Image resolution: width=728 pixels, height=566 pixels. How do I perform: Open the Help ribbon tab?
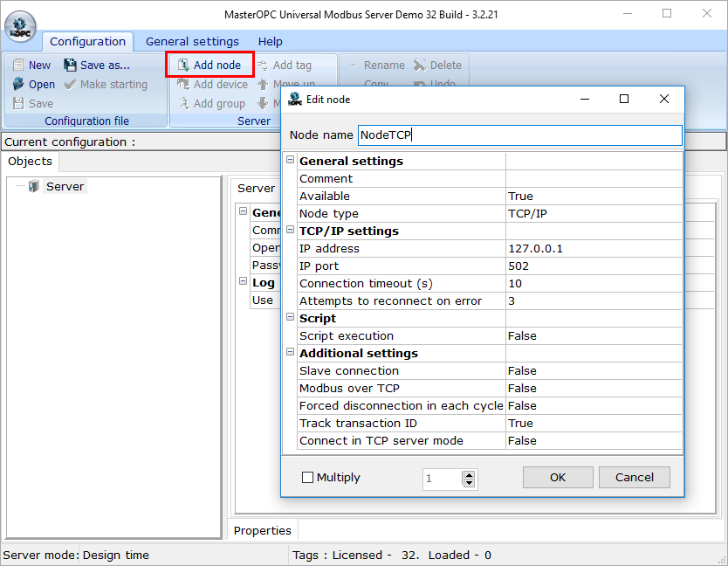271,41
